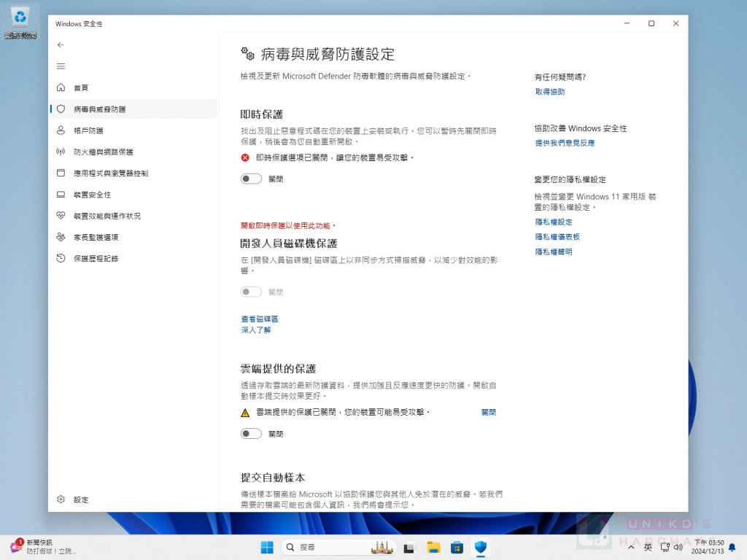Screen dimensions: 747x560
Task: Open the 隱私權設定 link
Action: pos(554,222)
